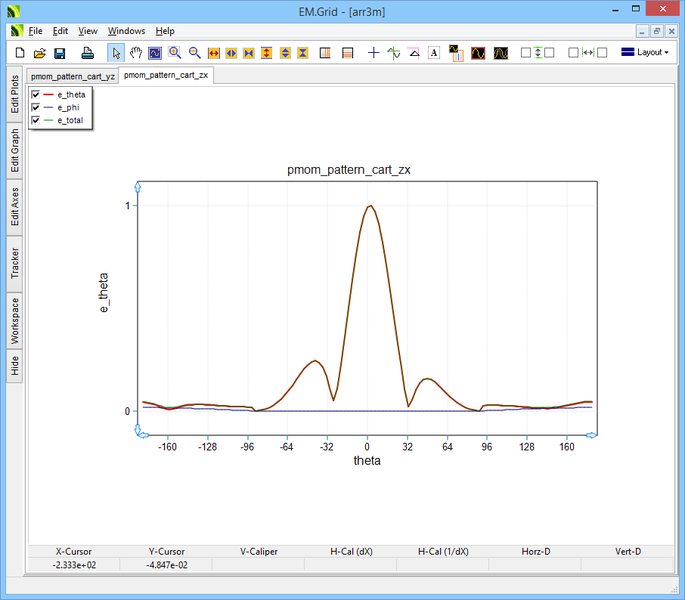Toggle the e_phi plot visibility checkbox

point(36,107)
